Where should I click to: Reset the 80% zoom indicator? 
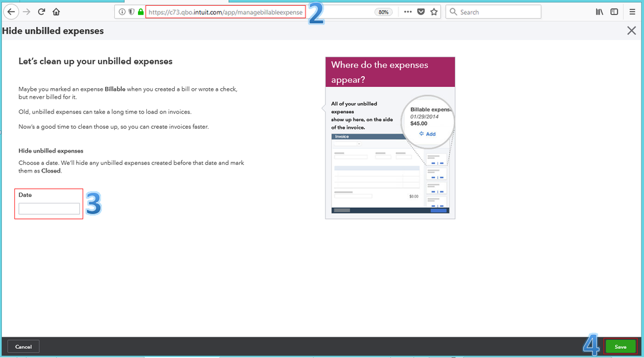(x=383, y=12)
